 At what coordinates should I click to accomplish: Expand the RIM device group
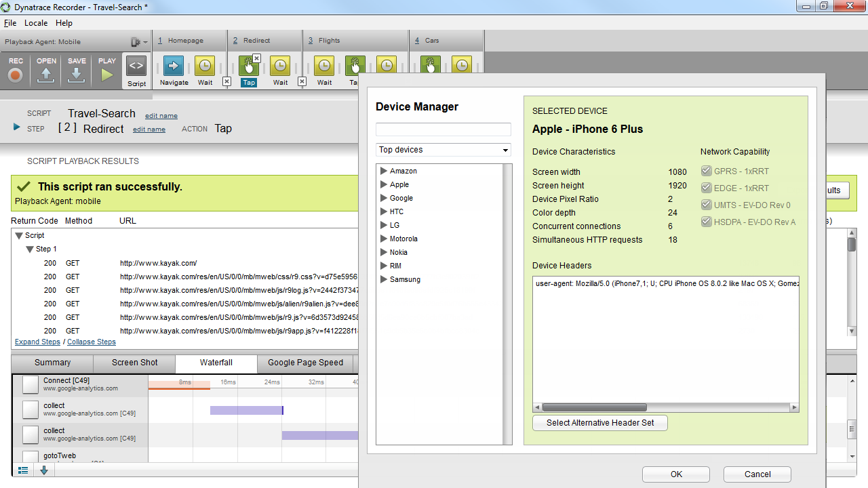[x=384, y=266]
